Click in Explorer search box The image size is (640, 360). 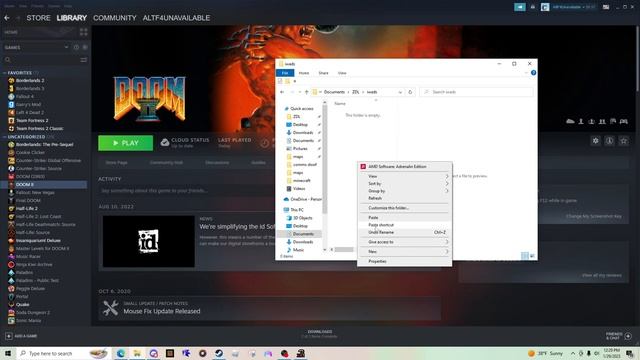476,92
